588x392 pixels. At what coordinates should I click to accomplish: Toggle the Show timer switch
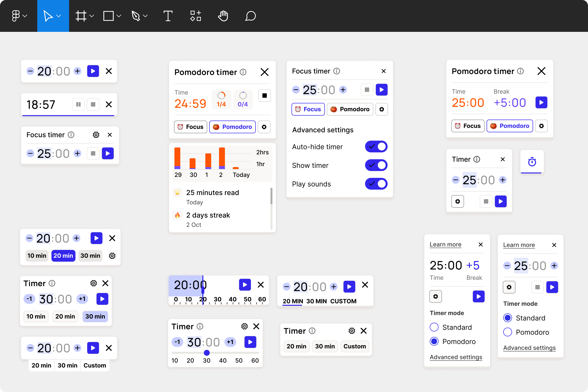click(376, 165)
